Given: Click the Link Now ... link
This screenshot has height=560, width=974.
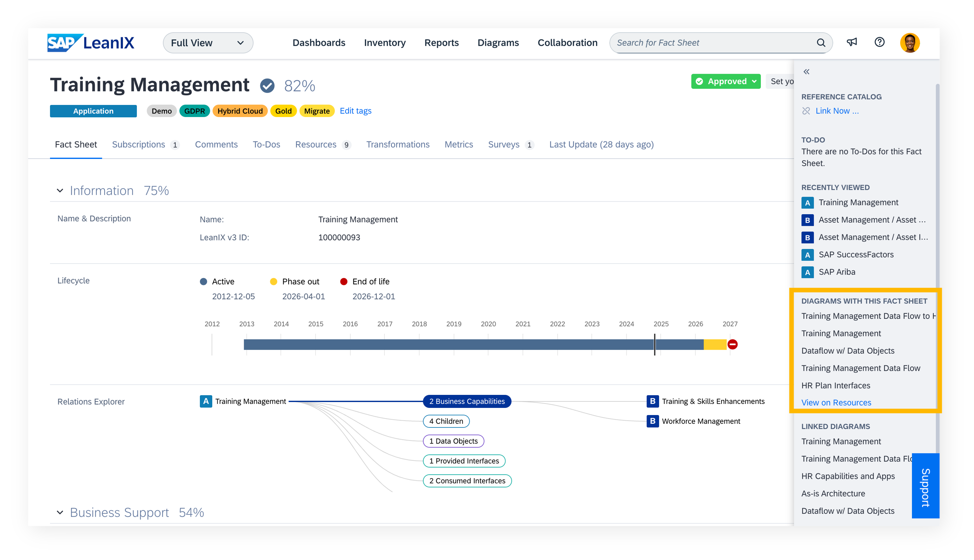Looking at the screenshot, I should 837,111.
